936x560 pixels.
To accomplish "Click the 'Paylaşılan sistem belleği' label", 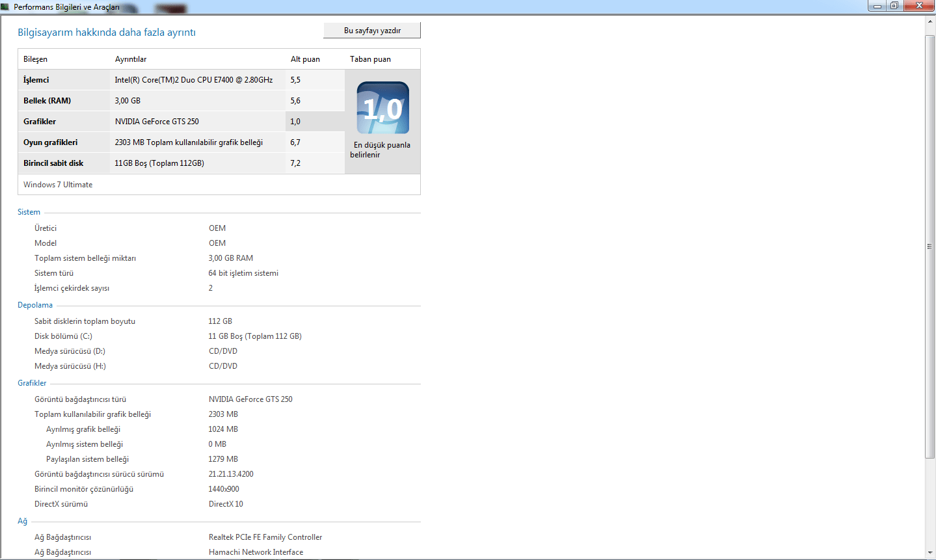I will [87, 459].
